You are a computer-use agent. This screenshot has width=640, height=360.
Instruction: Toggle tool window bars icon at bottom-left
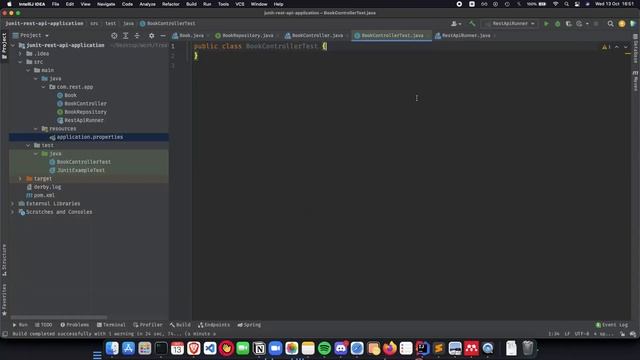pos(5,334)
